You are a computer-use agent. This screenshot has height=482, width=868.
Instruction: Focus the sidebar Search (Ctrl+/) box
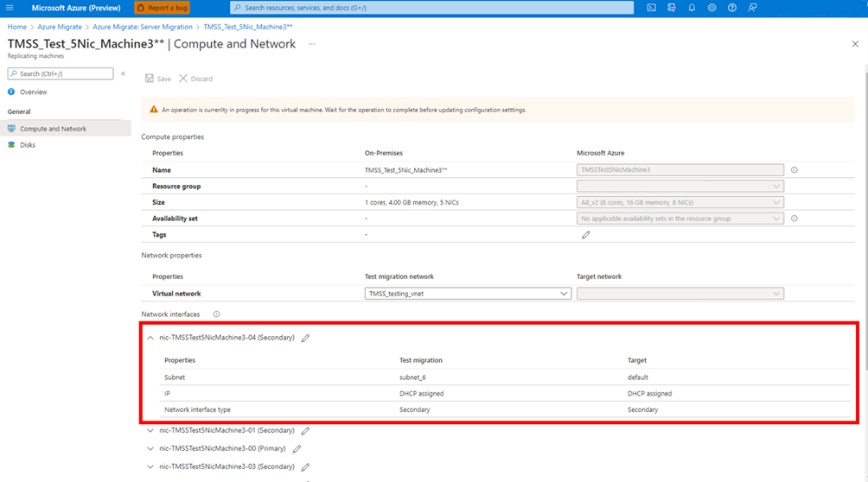pos(61,73)
